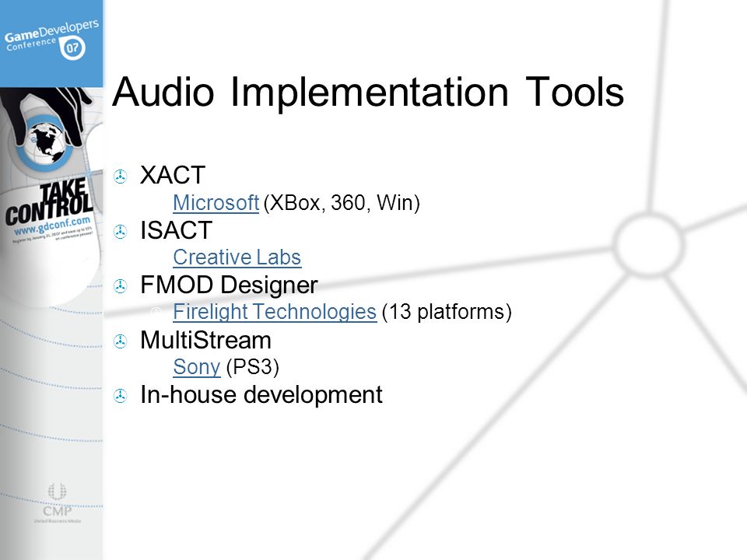Click the bullet icon beside ISACT
747x560 pixels.
(120, 232)
